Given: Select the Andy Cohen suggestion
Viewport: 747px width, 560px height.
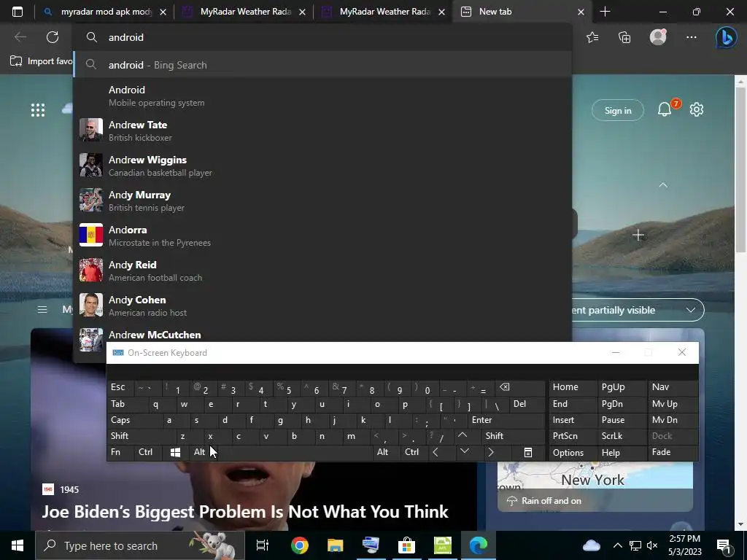Looking at the screenshot, I should pos(323,306).
